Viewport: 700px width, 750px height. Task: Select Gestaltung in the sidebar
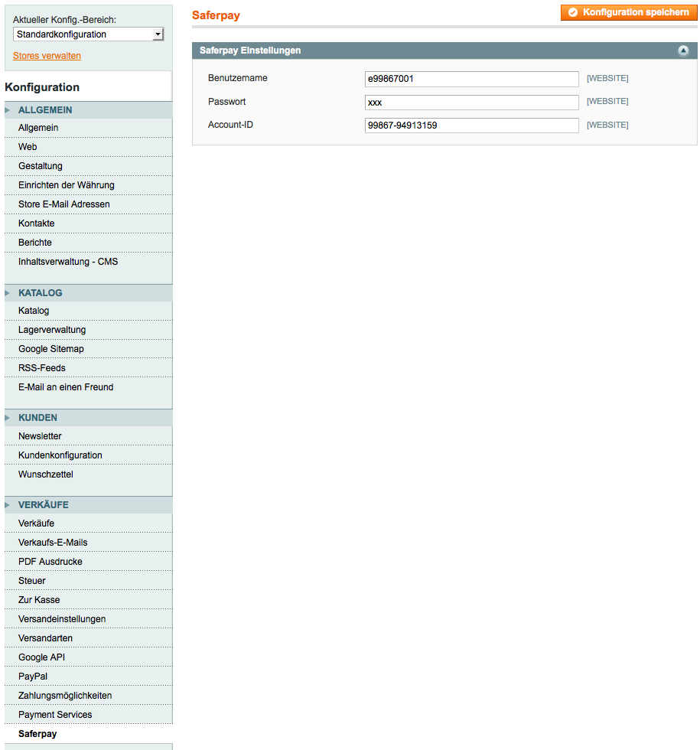pyautogui.click(x=41, y=166)
